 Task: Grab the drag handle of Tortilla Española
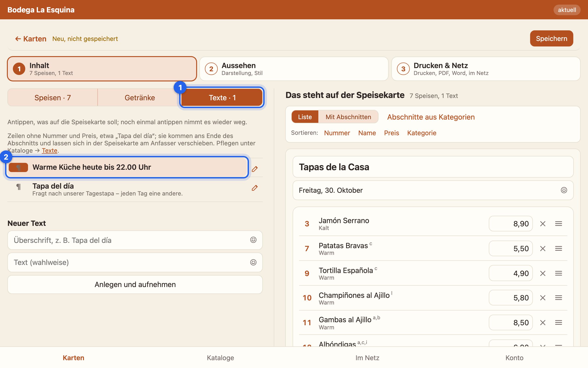tap(558, 273)
